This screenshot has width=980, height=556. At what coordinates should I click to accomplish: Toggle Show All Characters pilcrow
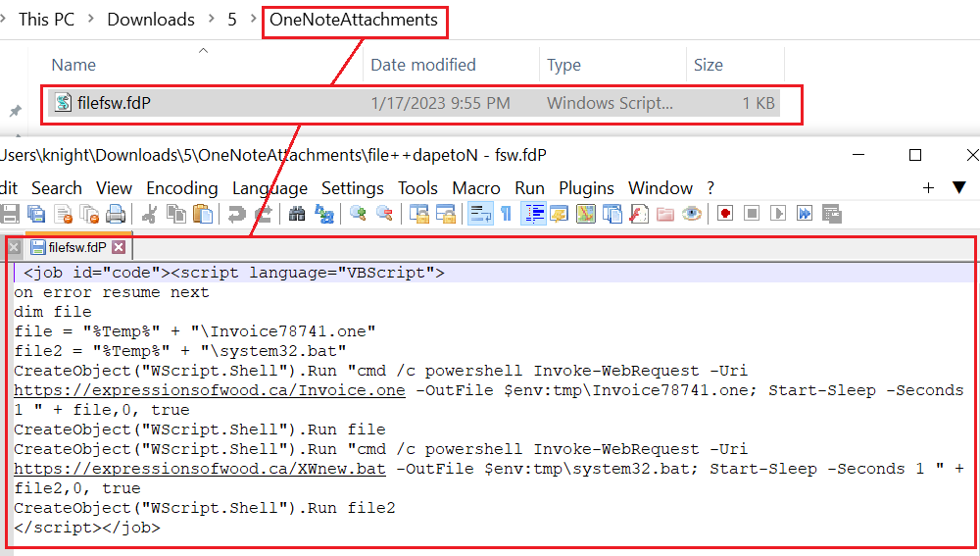coord(506,214)
